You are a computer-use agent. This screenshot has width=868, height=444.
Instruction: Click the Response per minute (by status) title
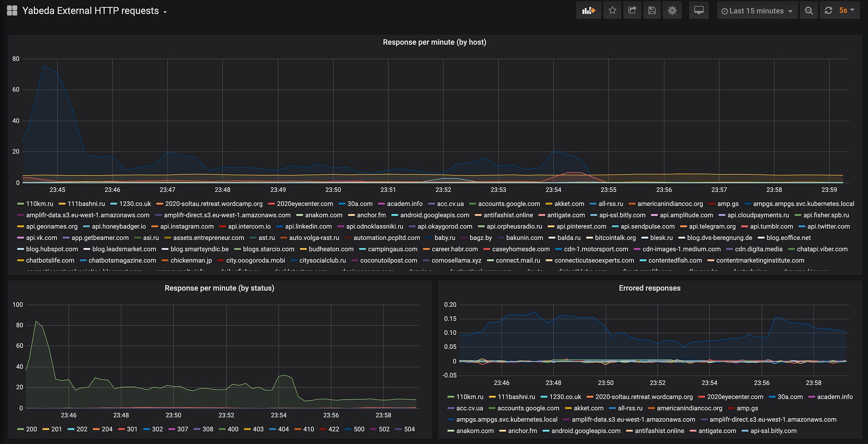(219, 288)
